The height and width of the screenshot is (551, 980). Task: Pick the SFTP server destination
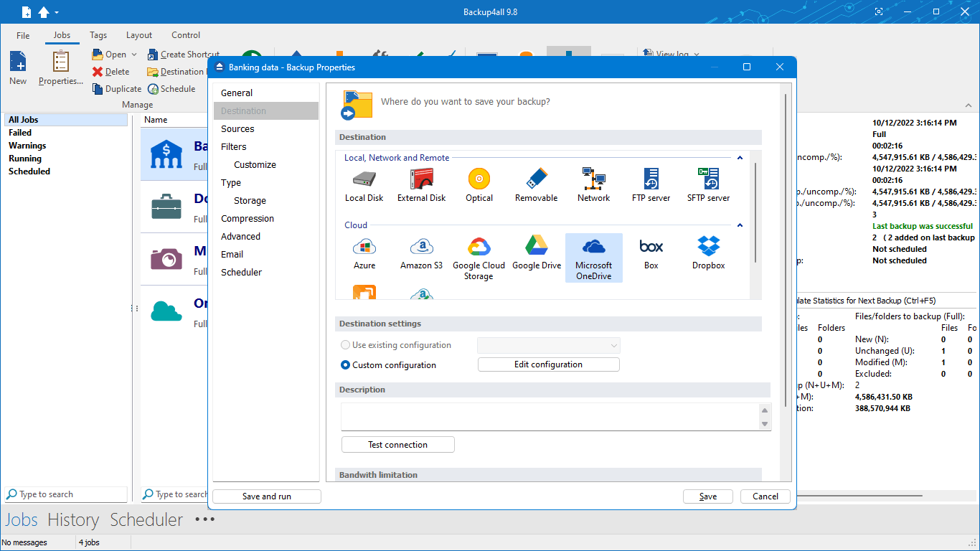tap(709, 185)
